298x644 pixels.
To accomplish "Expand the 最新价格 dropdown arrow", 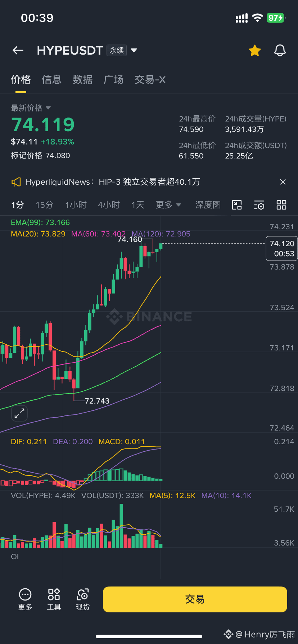I will [x=49, y=108].
